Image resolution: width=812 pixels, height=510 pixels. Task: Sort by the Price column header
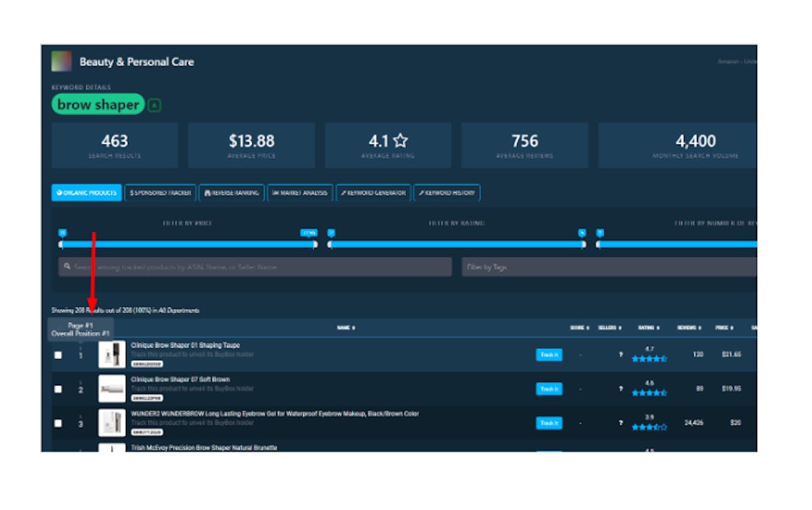click(724, 327)
